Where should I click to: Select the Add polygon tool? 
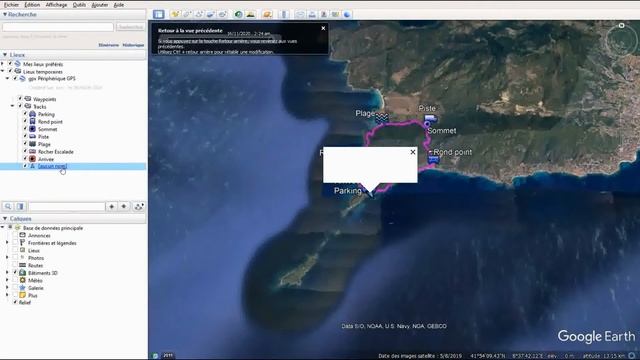tap(187, 14)
